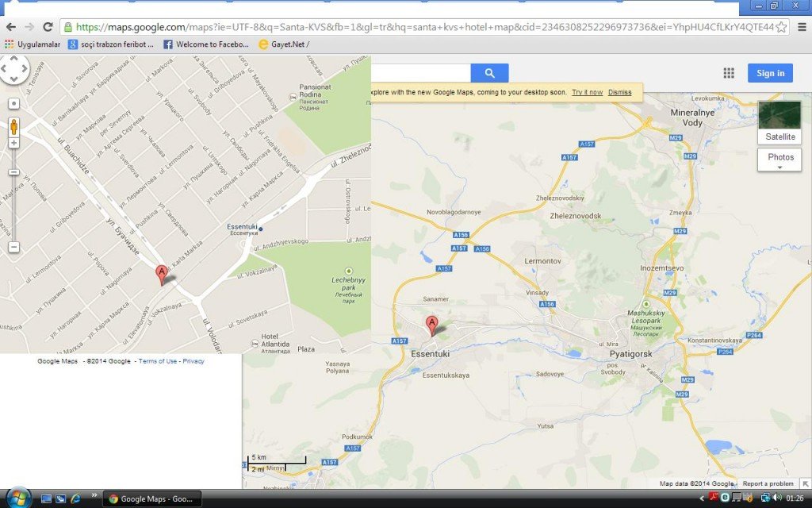
Task: Click the Sign in button
Action: [769, 73]
